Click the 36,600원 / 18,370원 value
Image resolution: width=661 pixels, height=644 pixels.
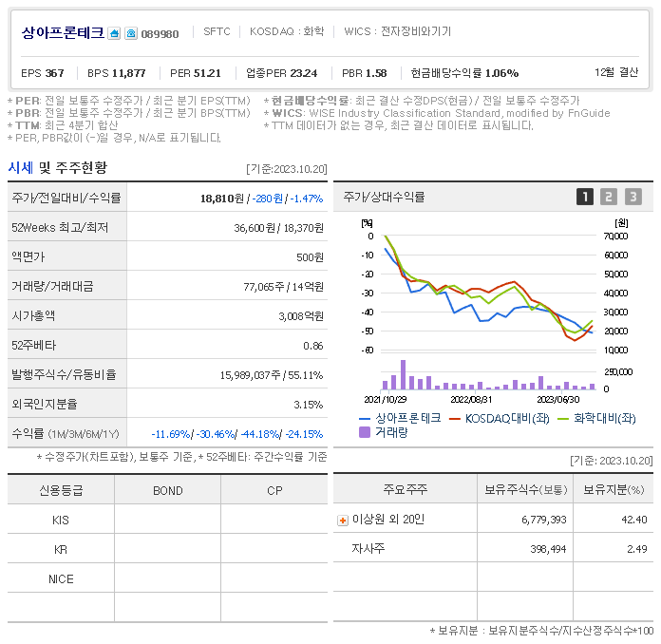pos(278,228)
